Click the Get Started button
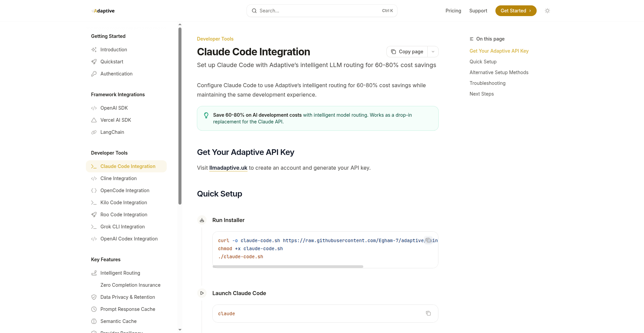Image resolution: width=644 pixels, height=333 pixels. point(516,11)
